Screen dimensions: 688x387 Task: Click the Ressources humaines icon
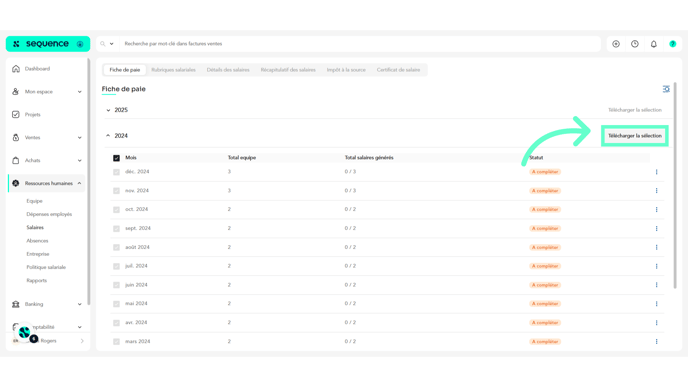click(x=16, y=183)
